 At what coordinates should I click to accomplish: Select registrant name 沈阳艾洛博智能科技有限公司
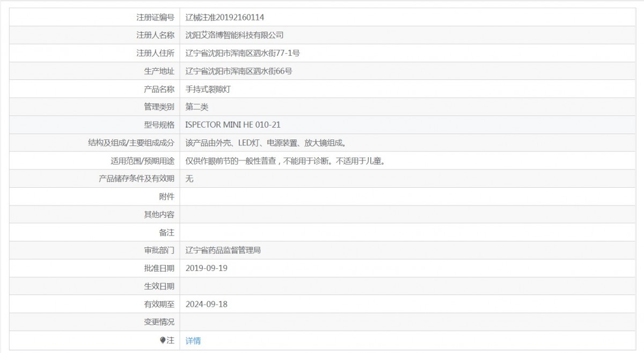pos(235,35)
